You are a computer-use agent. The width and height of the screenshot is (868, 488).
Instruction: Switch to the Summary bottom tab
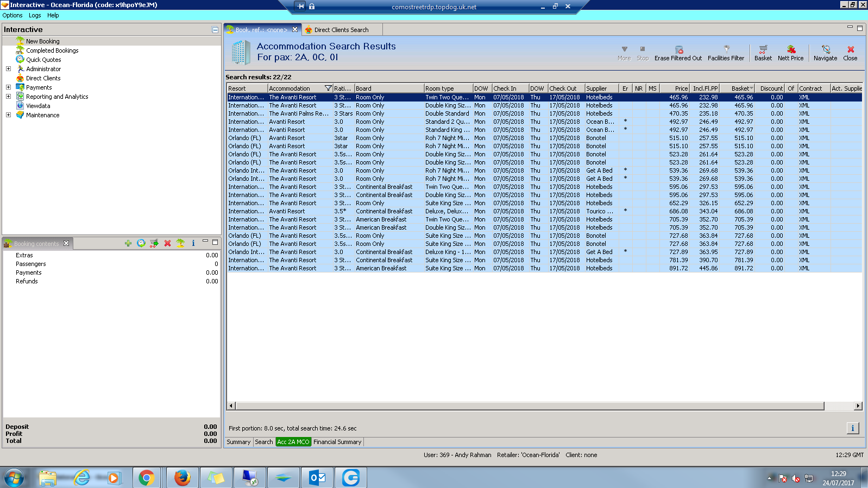238,442
